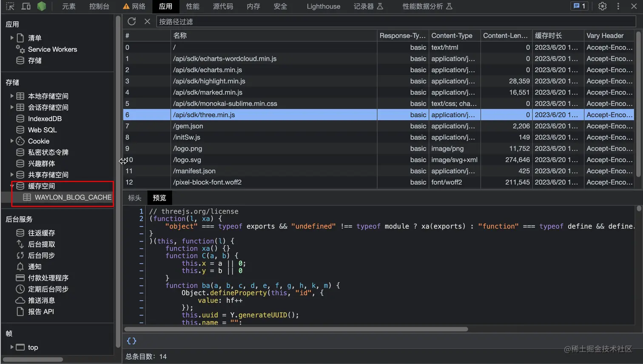Click the delete selected entry X icon

[x=147, y=21]
